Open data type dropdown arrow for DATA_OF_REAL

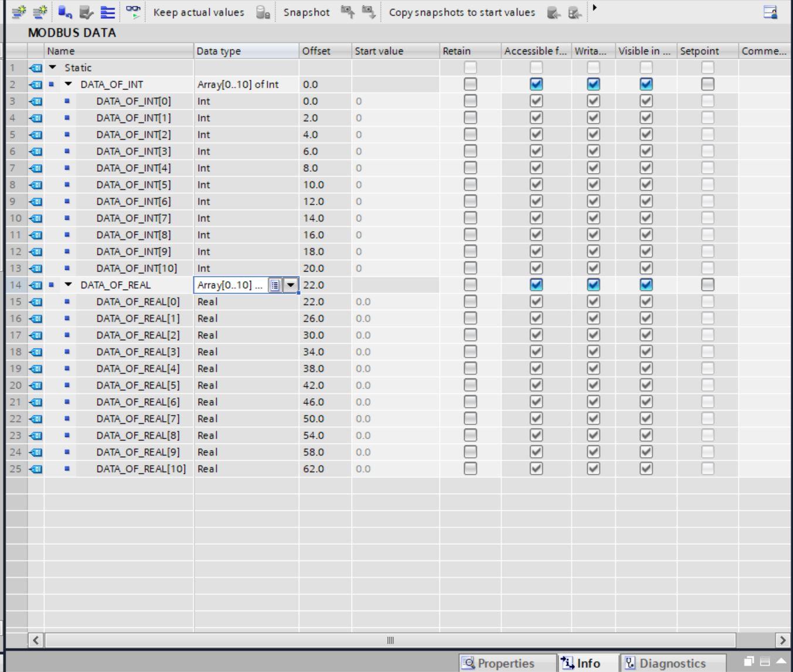point(291,285)
